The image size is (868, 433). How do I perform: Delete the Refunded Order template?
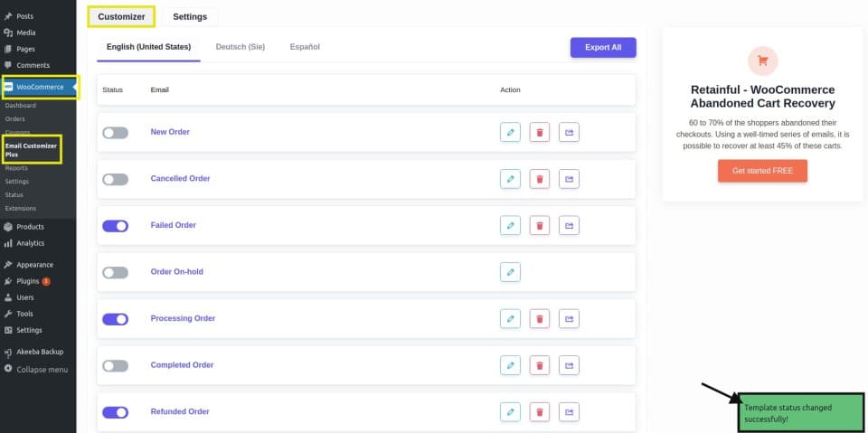click(x=539, y=411)
